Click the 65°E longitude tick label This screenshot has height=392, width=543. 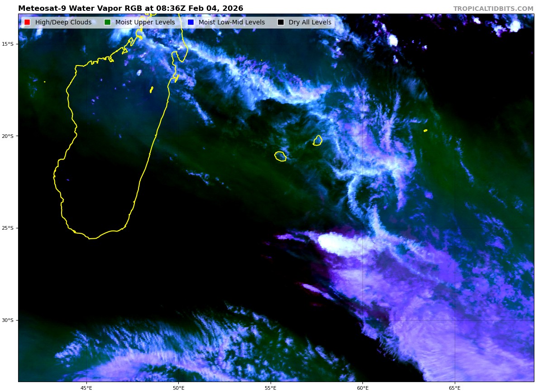455,387
